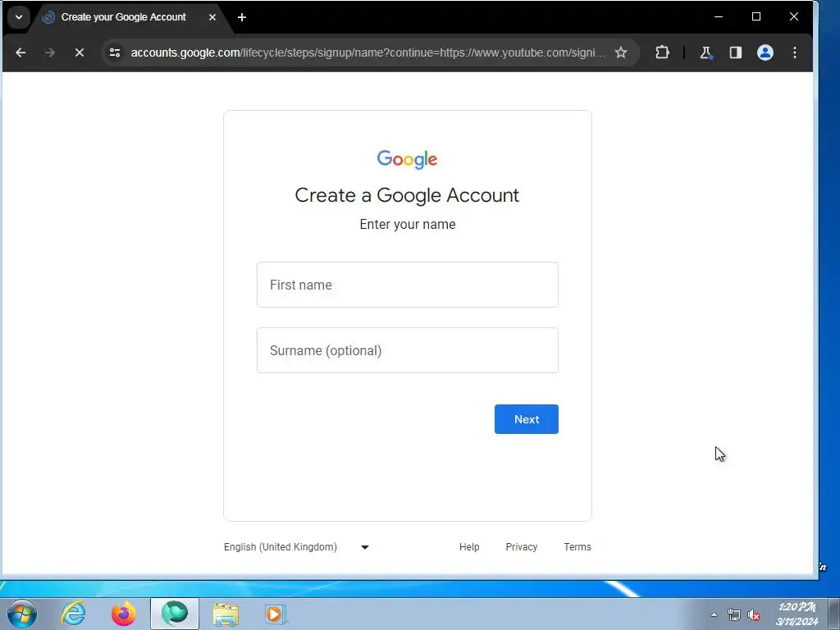Click the forward navigation arrow
The height and width of the screenshot is (630, 840).
pos(50,52)
